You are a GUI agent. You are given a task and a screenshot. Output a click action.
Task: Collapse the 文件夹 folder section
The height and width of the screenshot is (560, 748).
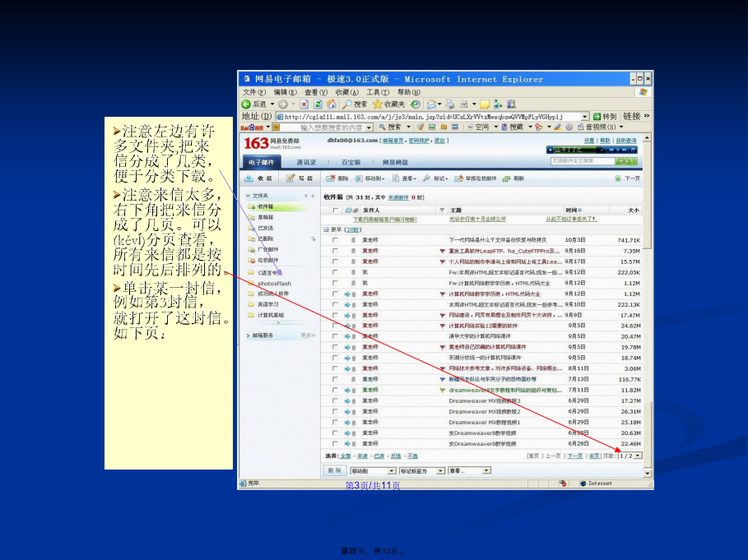[248, 196]
